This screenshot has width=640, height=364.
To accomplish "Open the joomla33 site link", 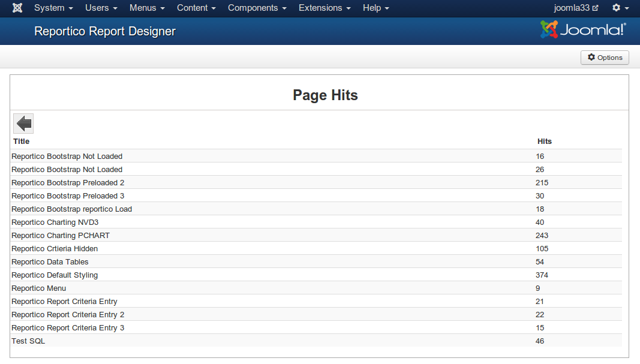I will [576, 8].
